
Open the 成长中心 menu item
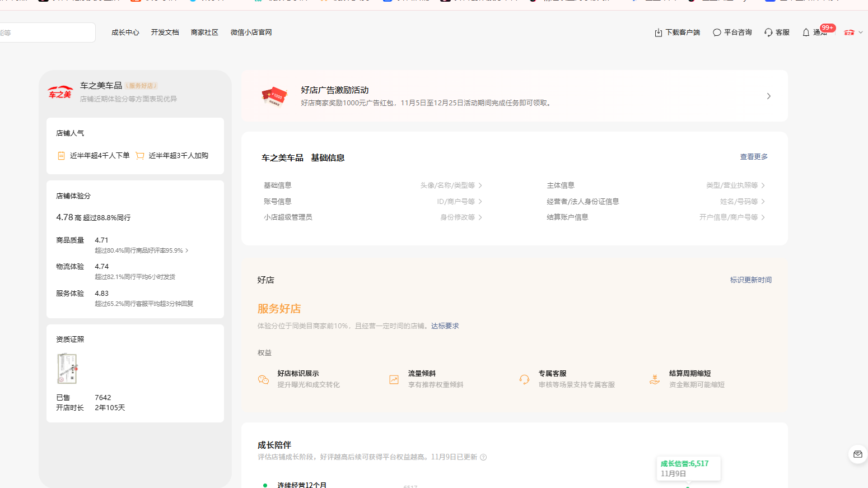[x=125, y=32]
